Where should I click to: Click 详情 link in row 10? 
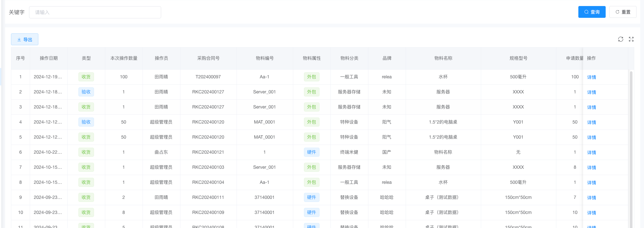tap(591, 213)
